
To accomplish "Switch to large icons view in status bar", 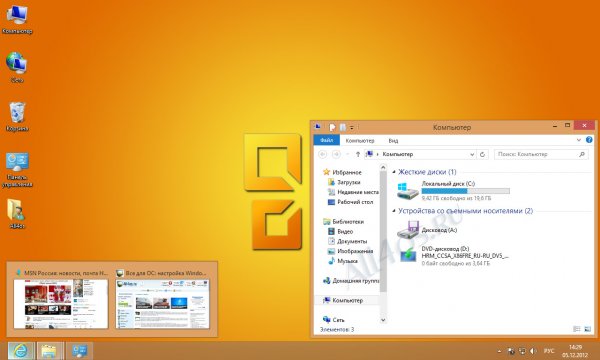I will point(587,329).
